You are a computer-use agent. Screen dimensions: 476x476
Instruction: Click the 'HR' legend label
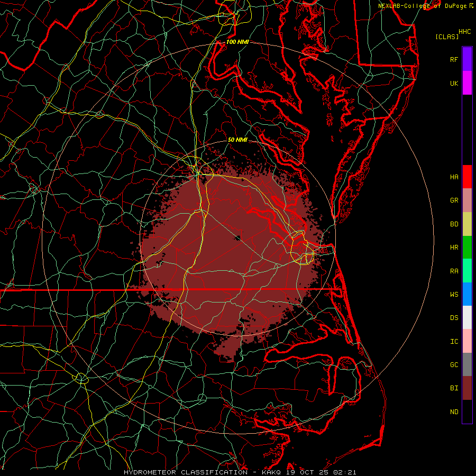[454, 248]
